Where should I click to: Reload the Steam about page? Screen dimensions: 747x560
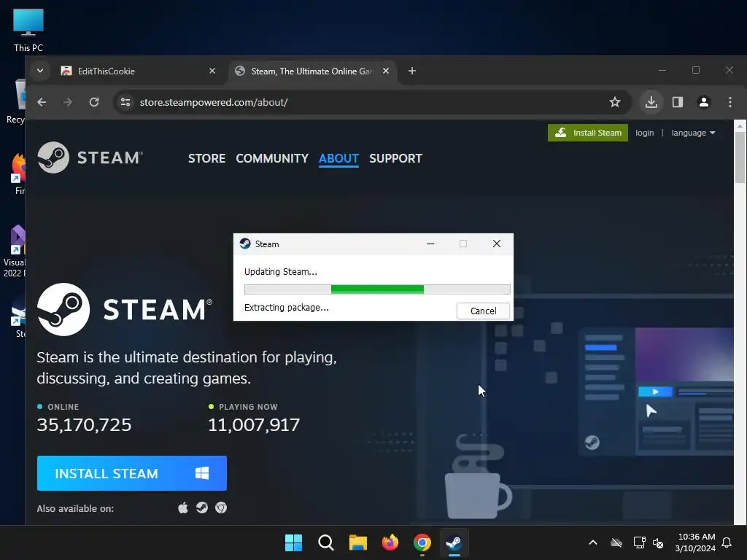(94, 102)
